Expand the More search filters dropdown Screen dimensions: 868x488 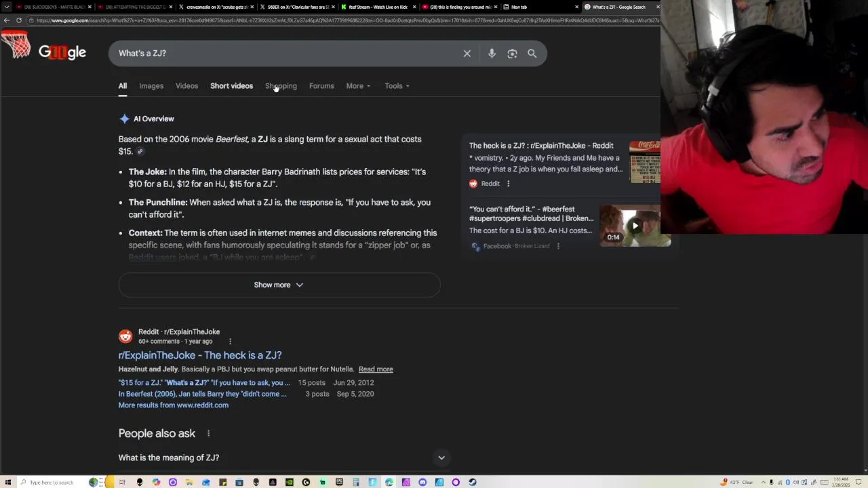pos(358,86)
